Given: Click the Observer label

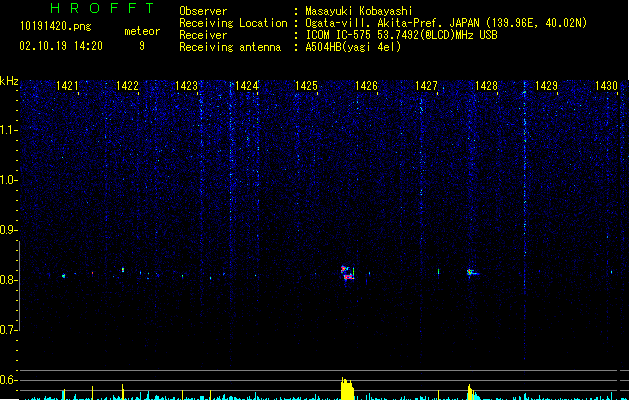Looking at the screenshot, I should pos(203,11).
